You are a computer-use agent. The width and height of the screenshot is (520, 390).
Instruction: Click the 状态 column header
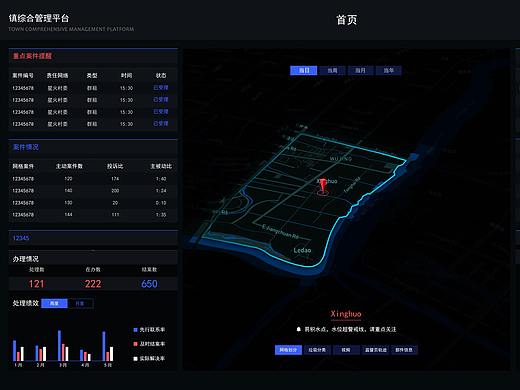click(x=161, y=76)
